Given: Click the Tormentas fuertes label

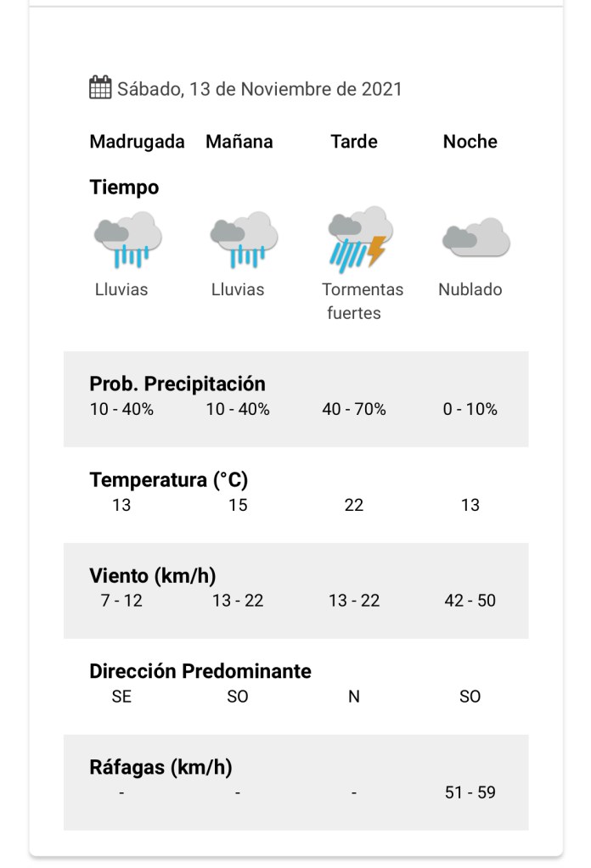Looking at the screenshot, I should coord(363,301).
